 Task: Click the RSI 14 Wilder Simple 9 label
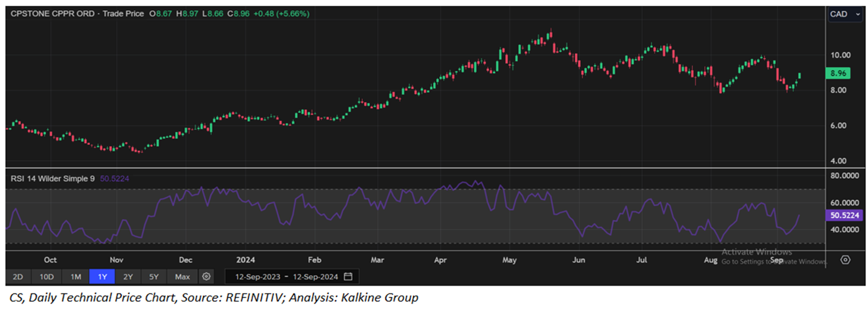click(52, 178)
